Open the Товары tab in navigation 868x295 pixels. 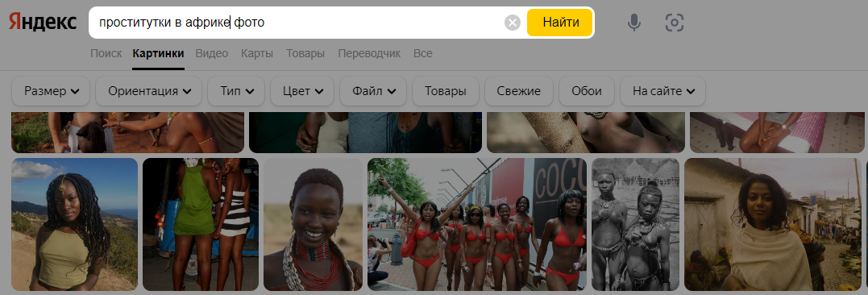305,54
